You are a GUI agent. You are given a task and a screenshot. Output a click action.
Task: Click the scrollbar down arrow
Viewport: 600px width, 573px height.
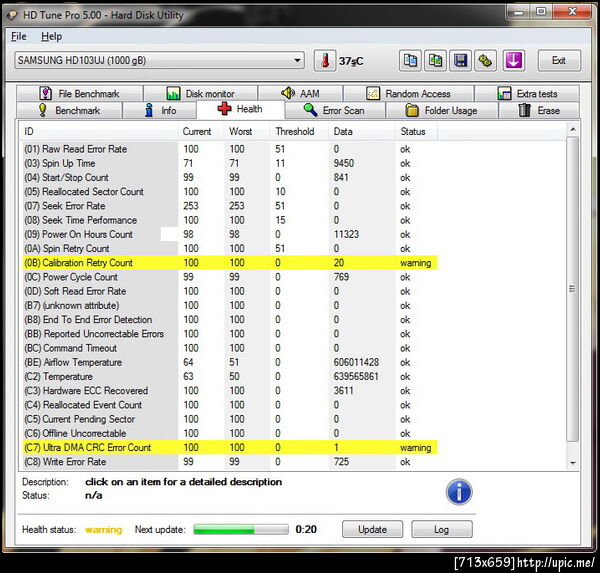tap(572, 463)
